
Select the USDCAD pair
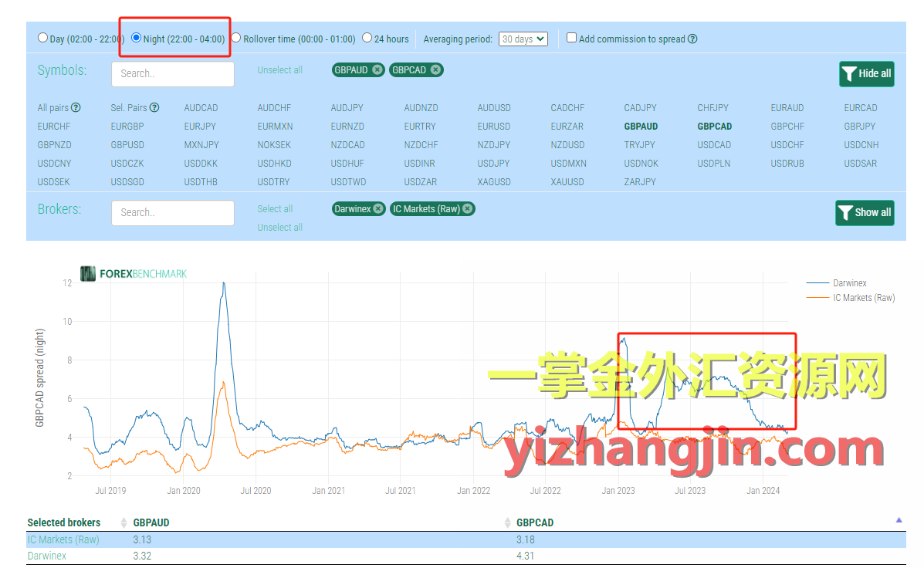[x=714, y=145]
